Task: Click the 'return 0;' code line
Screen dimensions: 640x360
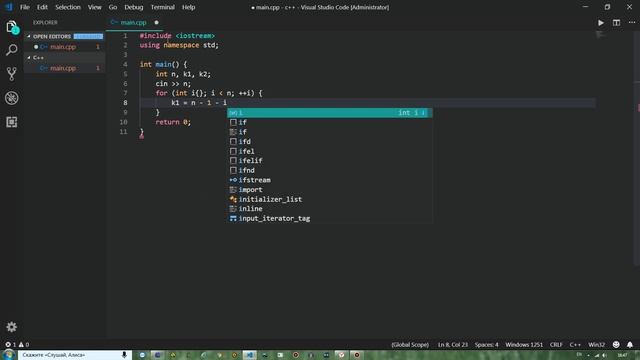Action: (173, 122)
